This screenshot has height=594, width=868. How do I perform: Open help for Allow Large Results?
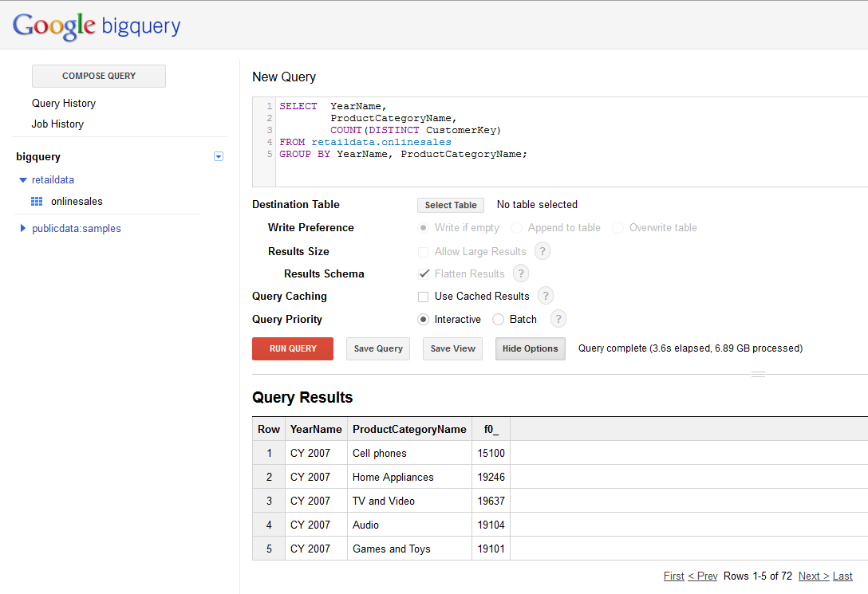point(542,251)
